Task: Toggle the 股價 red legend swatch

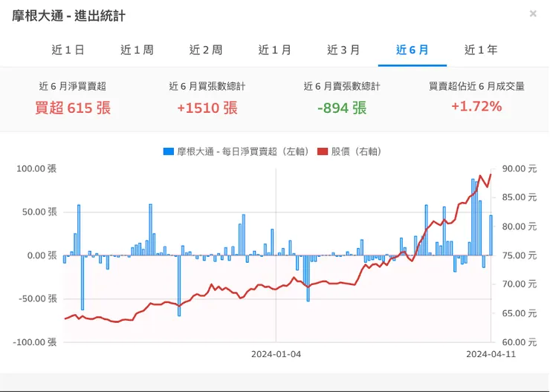Action: 323,151
